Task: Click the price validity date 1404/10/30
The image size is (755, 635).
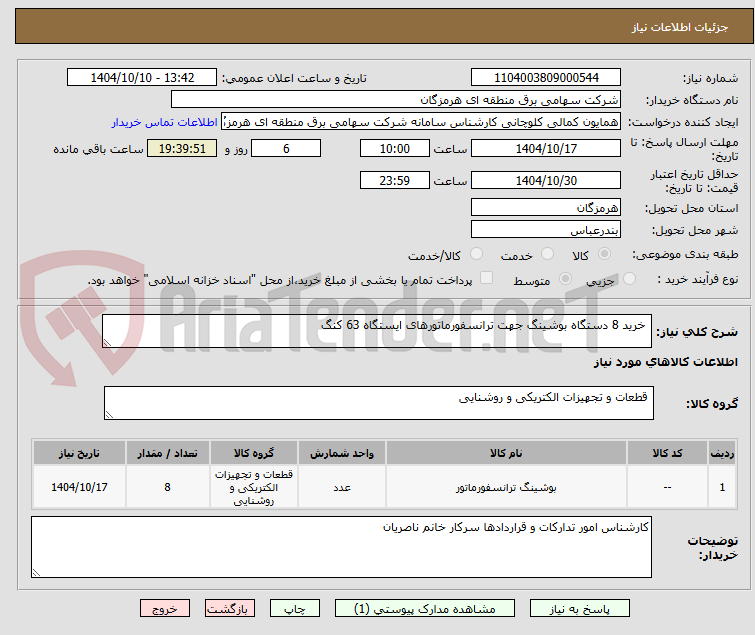Action: [546, 181]
